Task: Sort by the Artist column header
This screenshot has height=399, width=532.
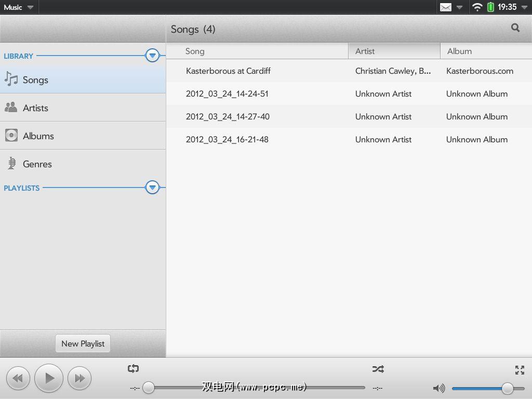Action: coord(394,51)
